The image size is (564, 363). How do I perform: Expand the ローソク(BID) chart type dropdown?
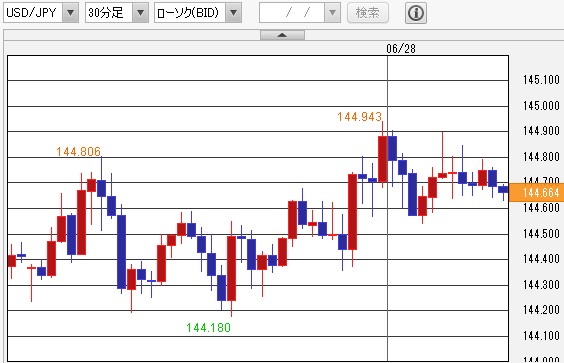(x=233, y=13)
